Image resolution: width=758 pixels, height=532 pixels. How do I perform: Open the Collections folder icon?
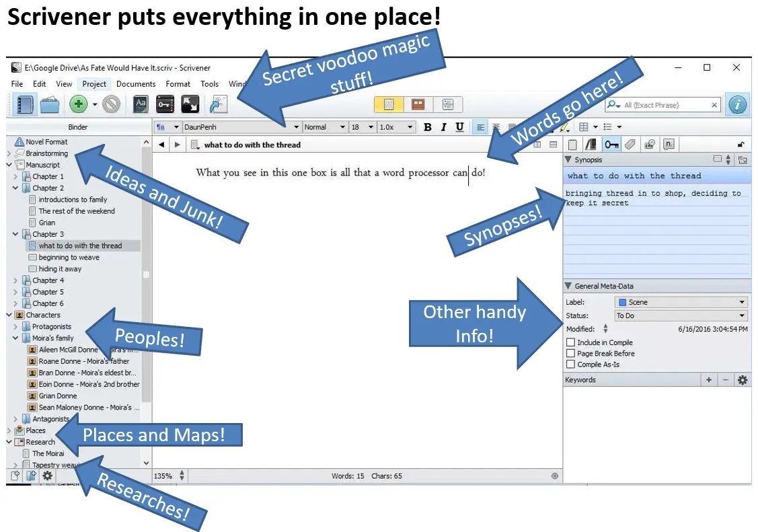coord(49,104)
